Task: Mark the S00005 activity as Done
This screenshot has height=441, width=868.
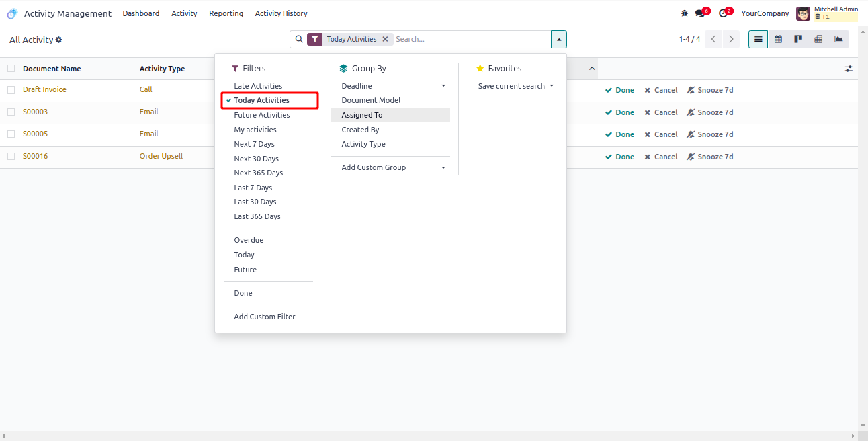Action: point(619,134)
